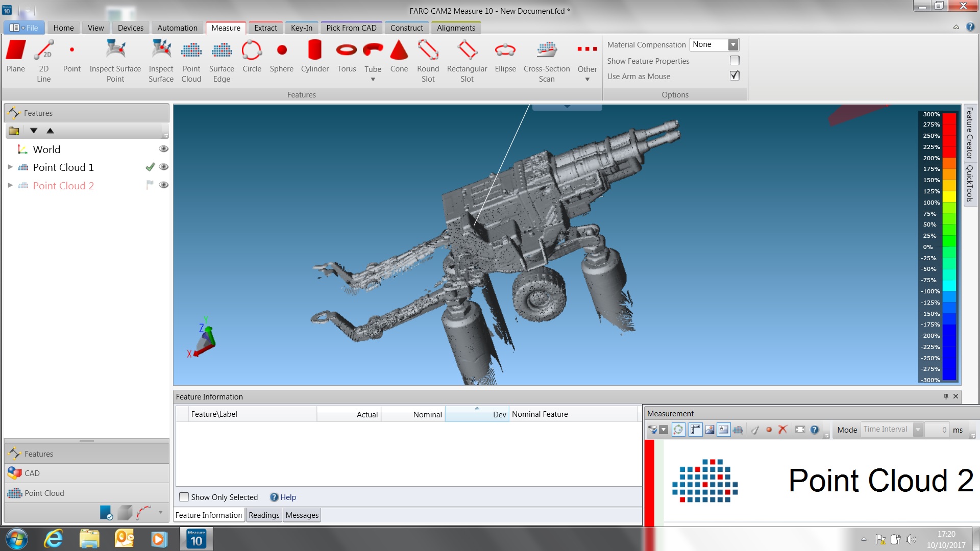
Task: Select the Plane measurement tool
Action: [16, 56]
